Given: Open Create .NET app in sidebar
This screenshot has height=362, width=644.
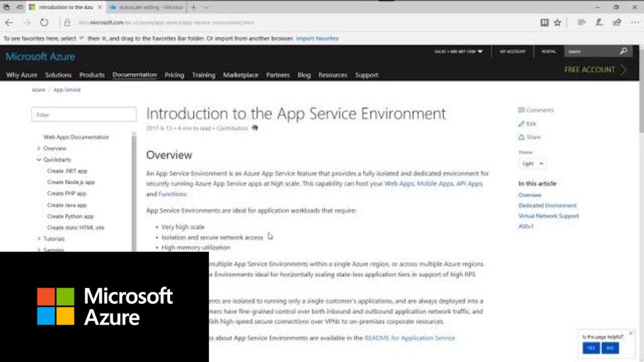Looking at the screenshot, I should pos(67,171).
